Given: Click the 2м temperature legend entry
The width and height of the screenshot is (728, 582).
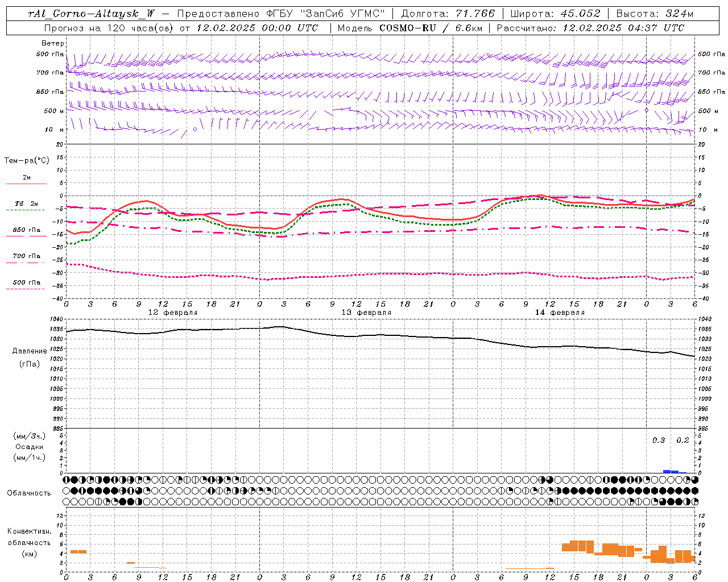Looking at the screenshot, I should (27, 178).
